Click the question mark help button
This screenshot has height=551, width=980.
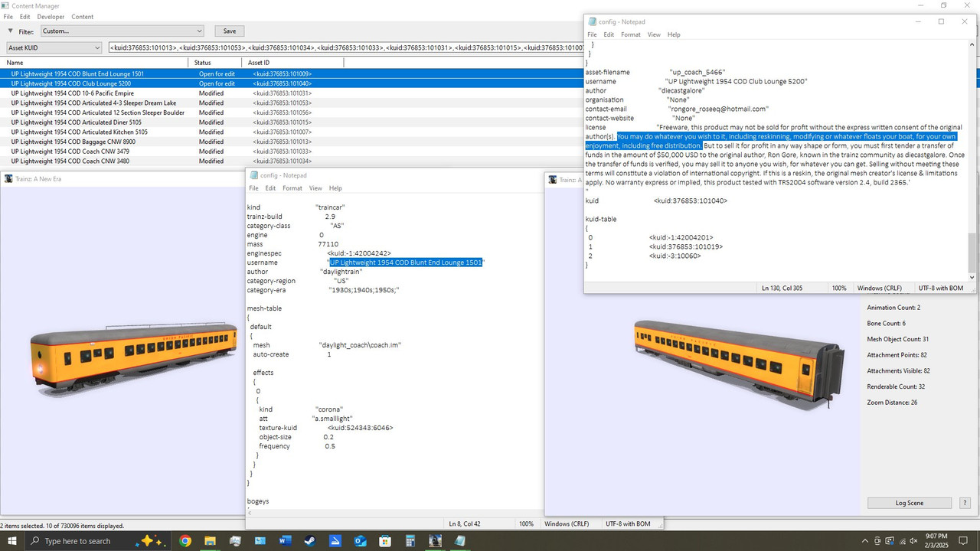tap(965, 503)
